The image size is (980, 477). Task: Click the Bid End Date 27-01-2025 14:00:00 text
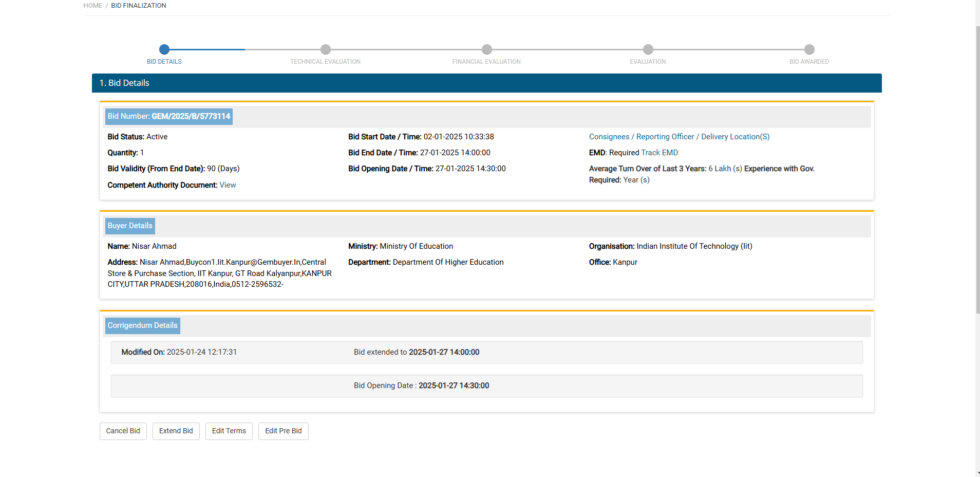click(x=420, y=153)
